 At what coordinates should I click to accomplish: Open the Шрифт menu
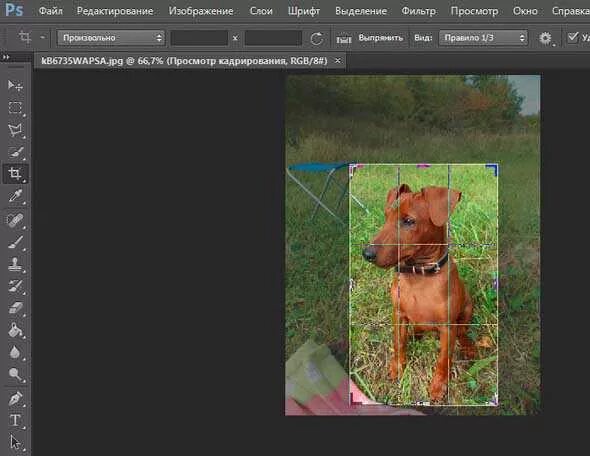tap(304, 11)
